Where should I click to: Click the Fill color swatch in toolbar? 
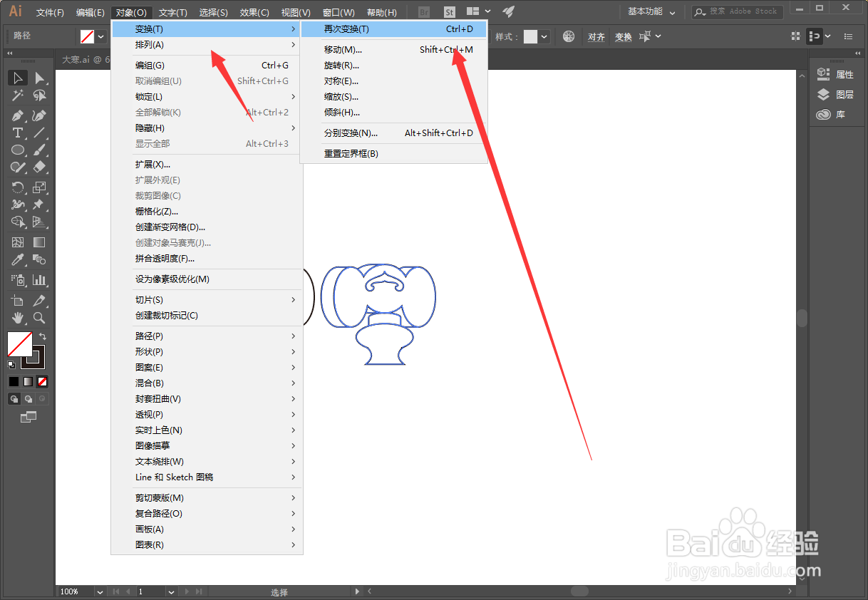20,343
